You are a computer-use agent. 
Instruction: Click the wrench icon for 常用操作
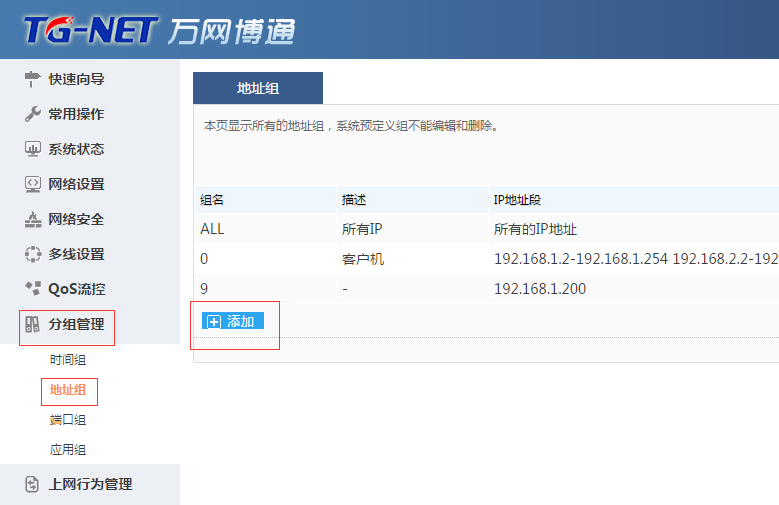coord(32,114)
